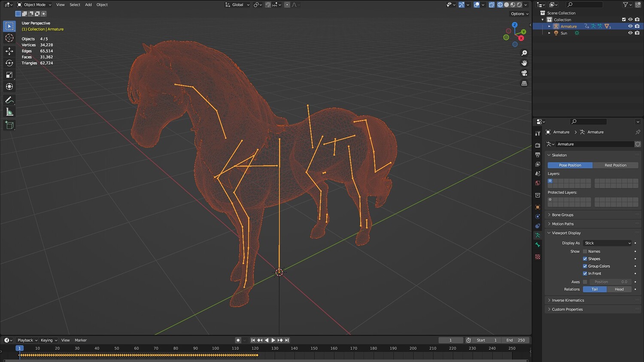Open the World properties tab
Image resolution: width=644 pixels, height=362 pixels.
tap(538, 183)
